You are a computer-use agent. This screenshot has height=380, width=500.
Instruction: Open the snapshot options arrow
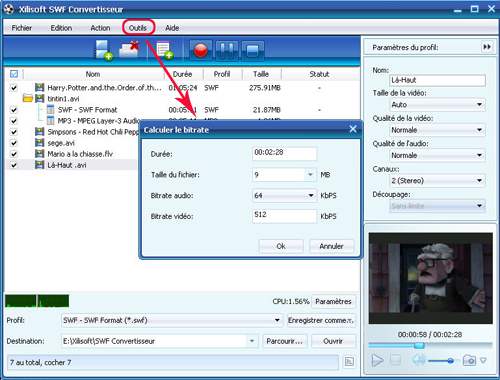[x=483, y=360]
